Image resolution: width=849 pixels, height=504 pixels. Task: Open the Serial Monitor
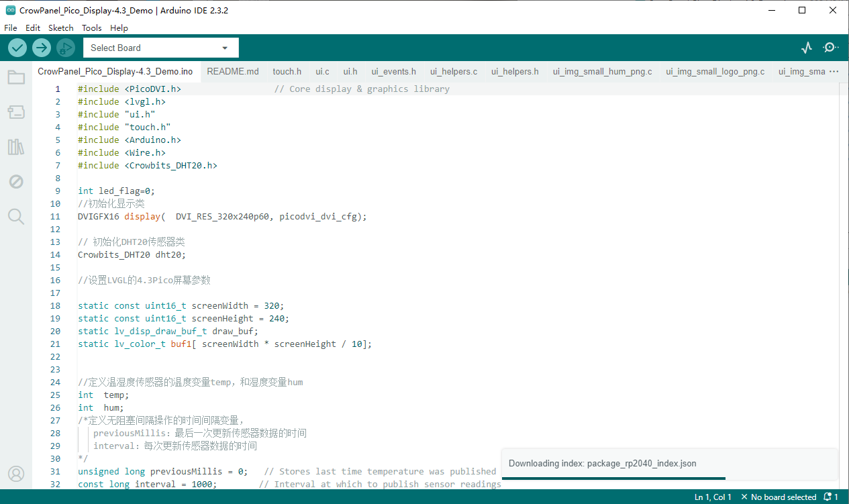pyautogui.click(x=831, y=48)
